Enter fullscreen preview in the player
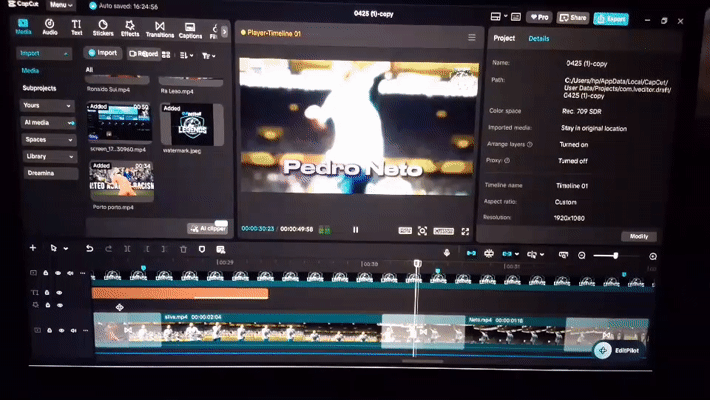710x400 pixels. click(x=465, y=231)
